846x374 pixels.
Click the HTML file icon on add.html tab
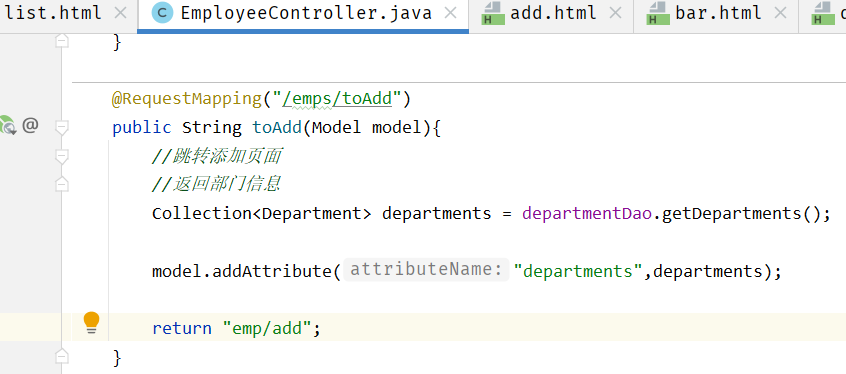click(493, 13)
